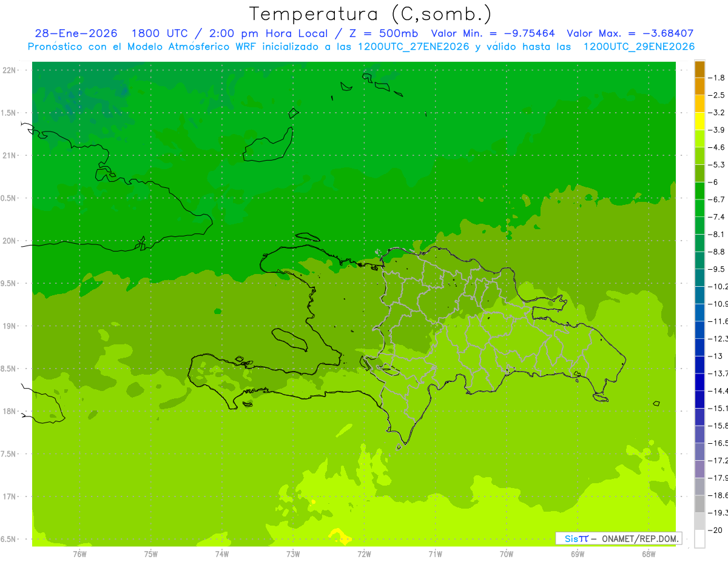Select the 'Z = 500mb' level label
The width and height of the screenshot is (728, 562).
tap(383, 33)
